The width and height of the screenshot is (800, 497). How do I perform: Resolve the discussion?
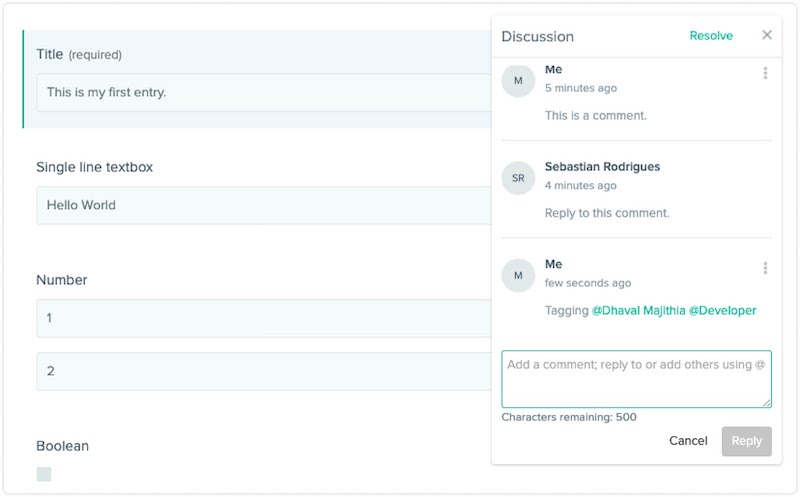tap(711, 36)
